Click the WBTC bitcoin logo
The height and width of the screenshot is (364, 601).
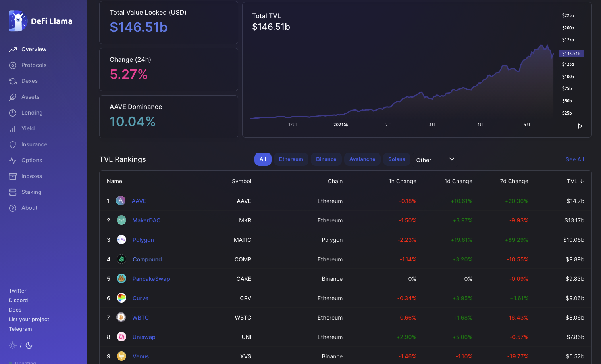click(121, 317)
